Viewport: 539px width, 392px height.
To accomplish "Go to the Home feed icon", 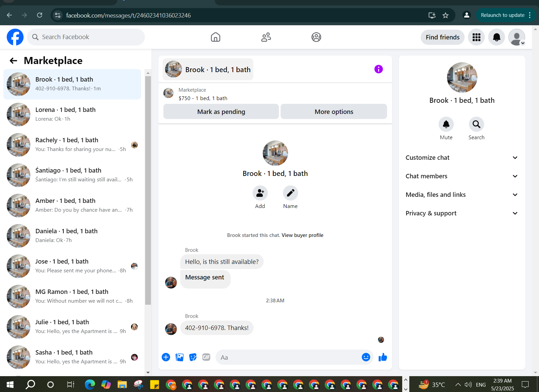I will click(x=216, y=37).
